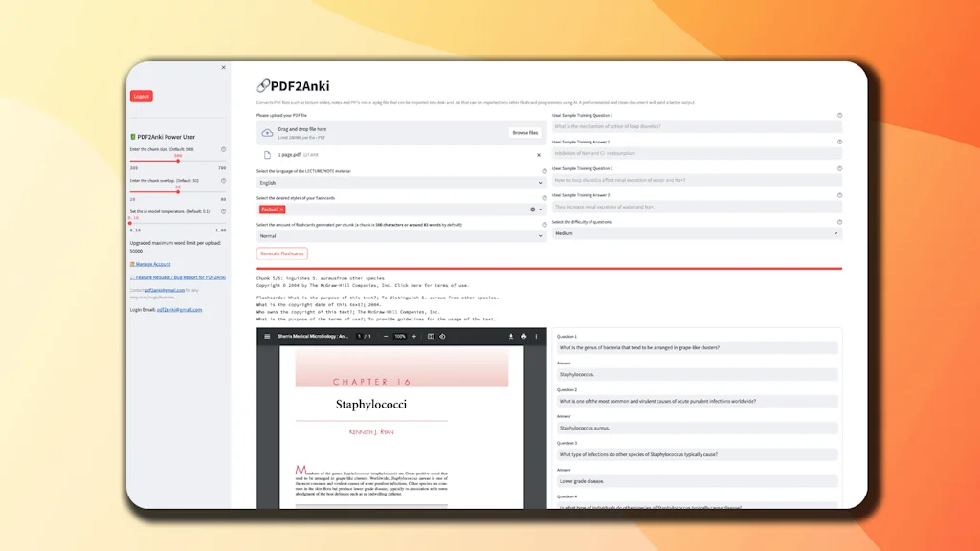980x551 pixels.
Task: Click the 100% zoom value in PDF viewer
Action: pos(400,337)
